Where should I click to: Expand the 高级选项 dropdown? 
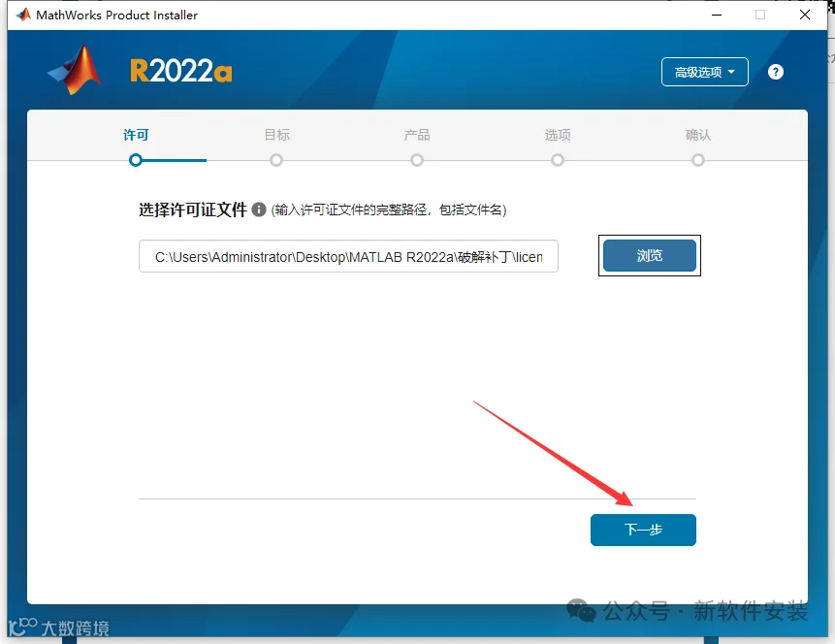pyautogui.click(x=704, y=72)
